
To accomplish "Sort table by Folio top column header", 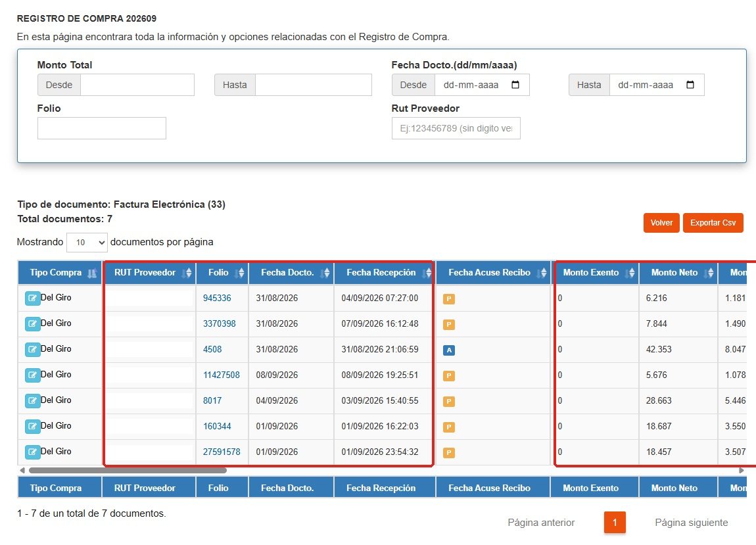I will (x=222, y=272).
